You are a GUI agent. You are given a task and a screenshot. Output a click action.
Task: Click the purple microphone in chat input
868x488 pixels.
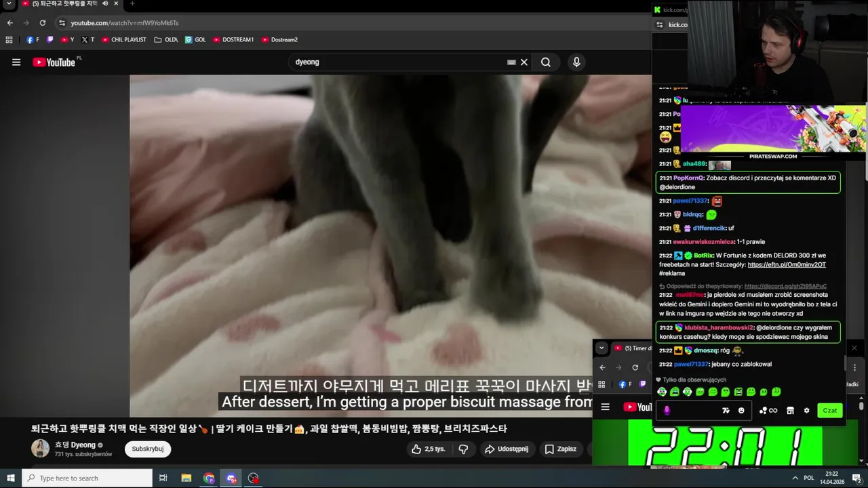pos(667,410)
